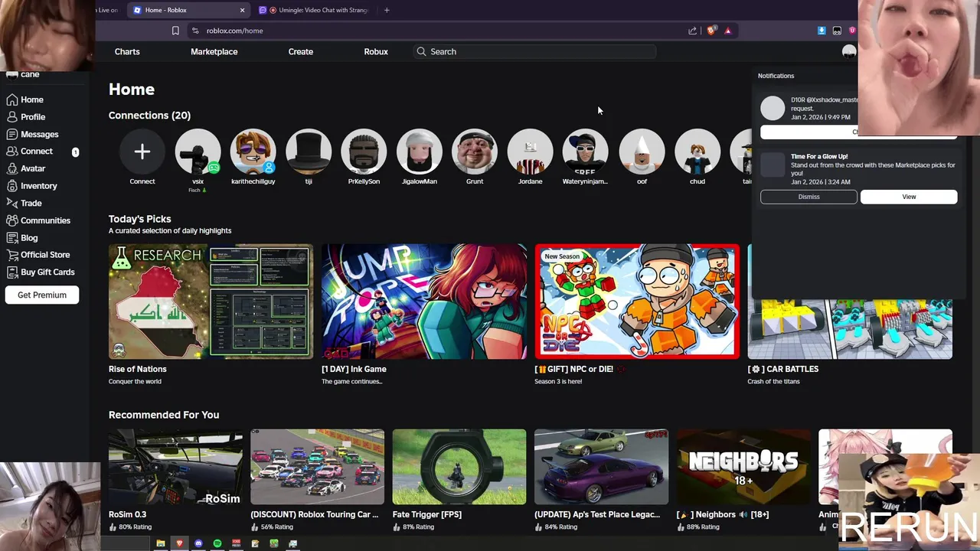Click the Brave Rewards triangle icon
The width and height of the screenshot is (980, 551).
[727, 31]
